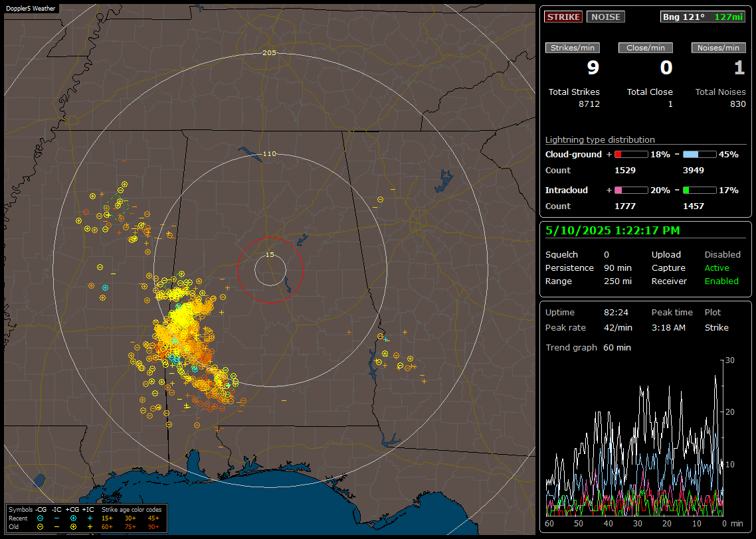The image size is (756, 539).
Task: Click the Recent -CG cyan circled-minus legend symbol
Action: 40,518
